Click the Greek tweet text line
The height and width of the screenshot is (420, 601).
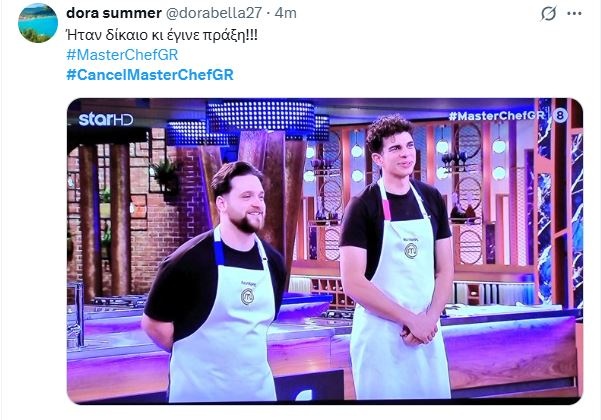(x=162, y=35)
